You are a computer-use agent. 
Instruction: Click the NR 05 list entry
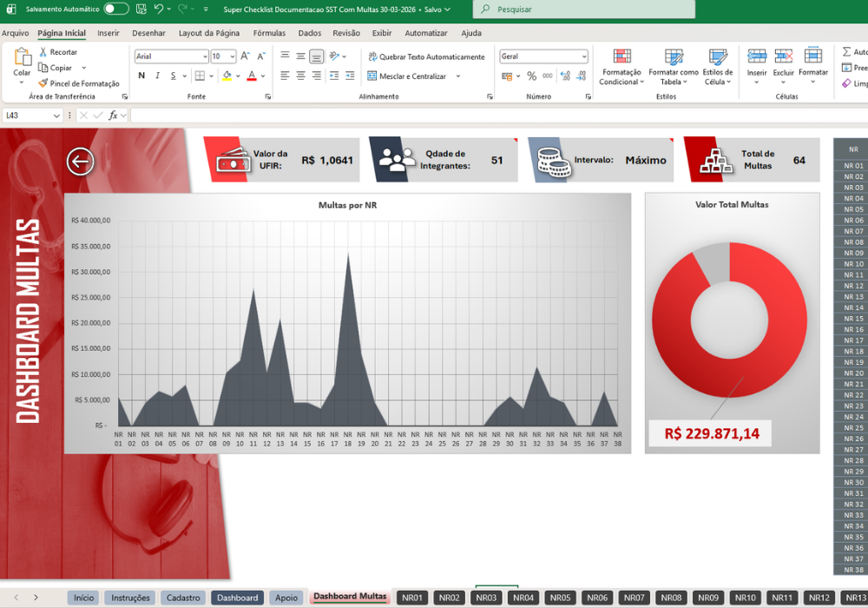point(853,209)
